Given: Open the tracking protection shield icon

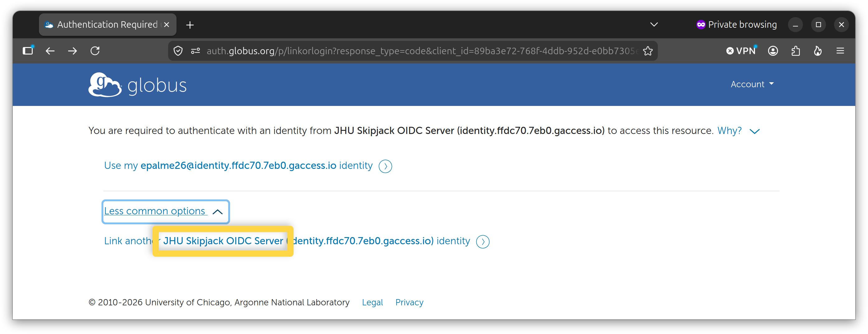Looking at the screenshot, I should (x=178, y=51).
